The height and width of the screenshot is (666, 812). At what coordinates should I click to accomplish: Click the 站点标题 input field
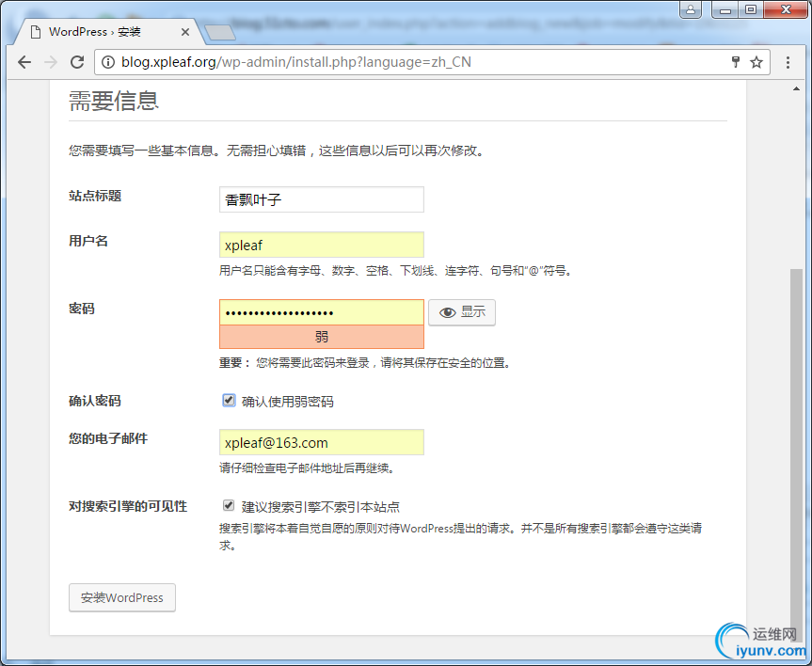[x=322, y=199]
